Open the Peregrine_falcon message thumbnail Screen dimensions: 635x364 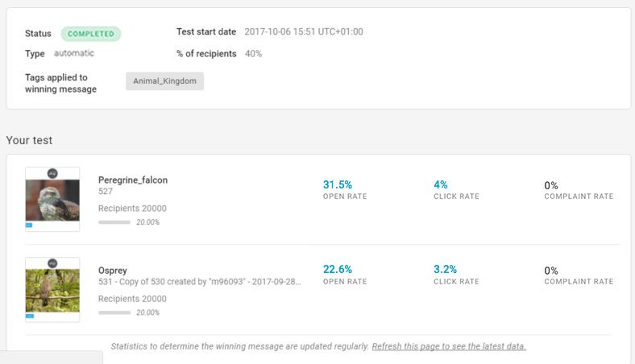tap(52, 199)
